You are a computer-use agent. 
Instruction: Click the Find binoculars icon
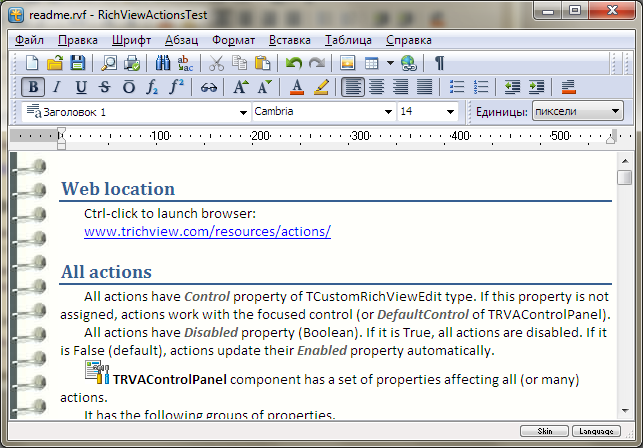(x=163, y=63)
